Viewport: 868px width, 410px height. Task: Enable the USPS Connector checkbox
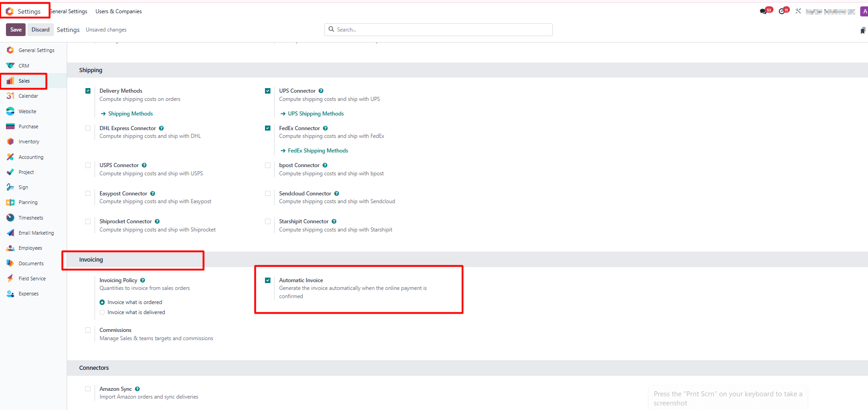(88, 165)
